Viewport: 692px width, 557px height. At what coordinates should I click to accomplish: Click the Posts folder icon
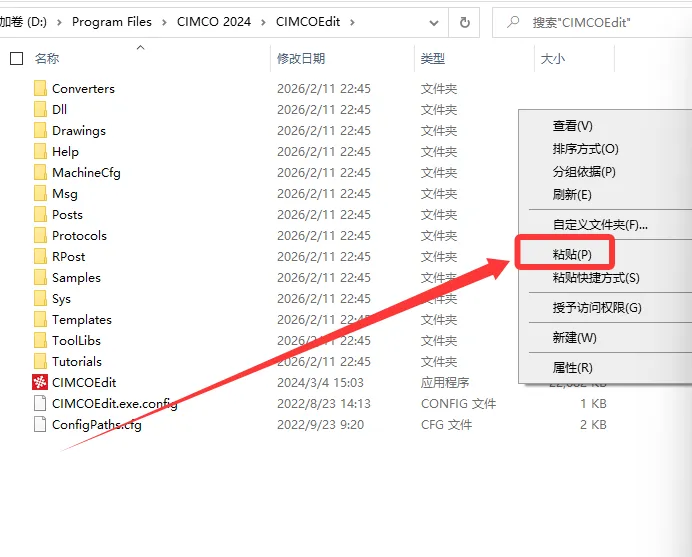tap(40, 215)
